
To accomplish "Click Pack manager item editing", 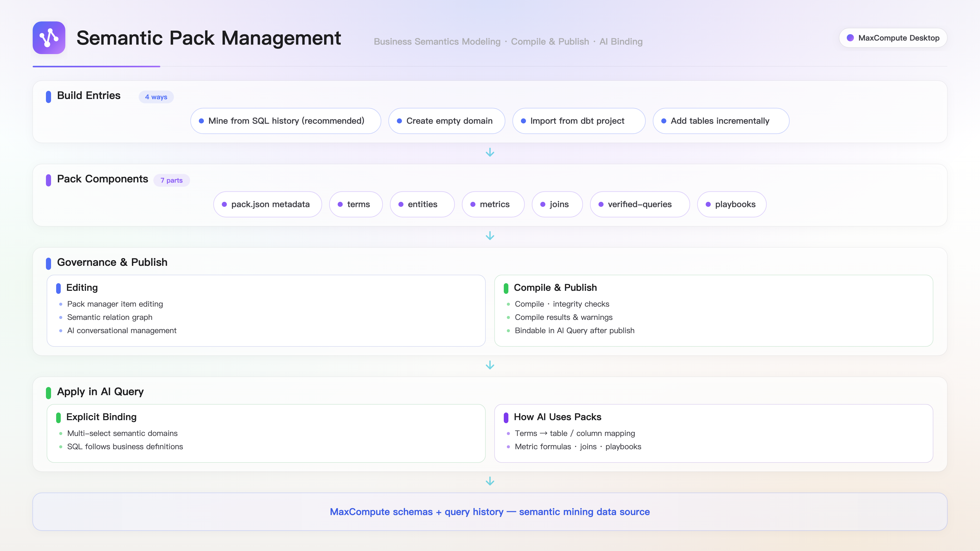I will (115, 304).
